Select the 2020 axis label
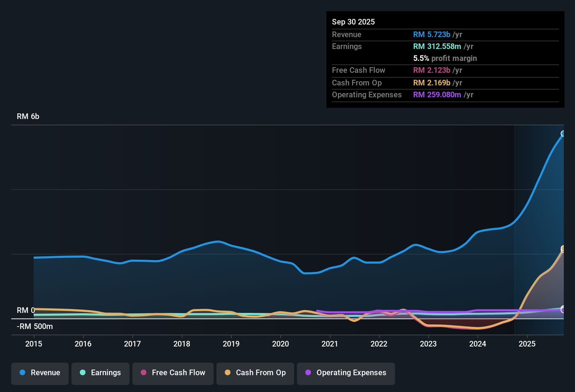Screen dimensions: 575x392 (x=280, y=344)
